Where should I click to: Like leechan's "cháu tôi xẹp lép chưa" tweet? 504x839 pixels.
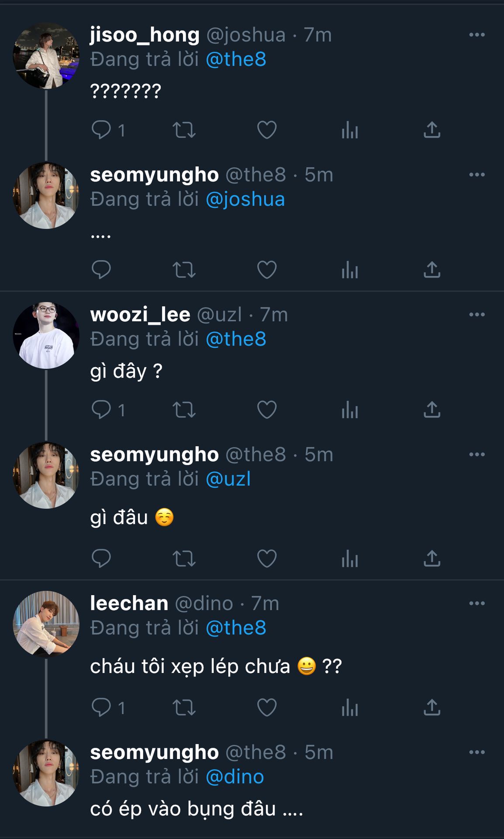267,707
